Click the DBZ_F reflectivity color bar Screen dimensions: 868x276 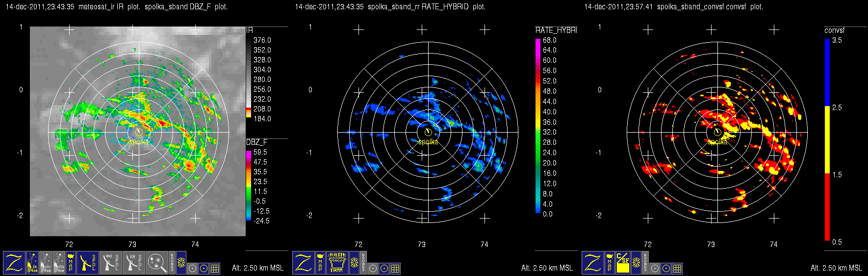pos(248,186)
